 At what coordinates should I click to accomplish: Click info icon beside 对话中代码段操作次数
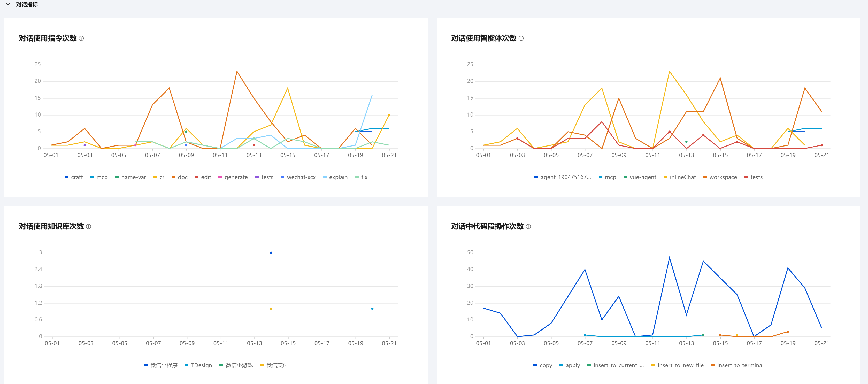528,226
